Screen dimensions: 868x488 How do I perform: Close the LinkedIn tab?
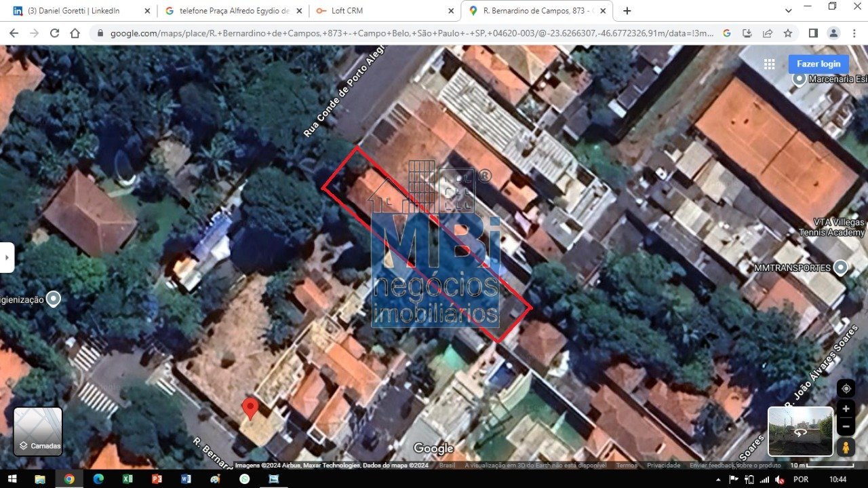147,11
